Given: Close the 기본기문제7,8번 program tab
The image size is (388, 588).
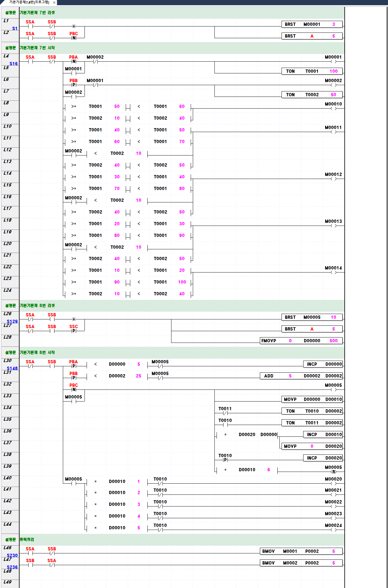Looking at the screenshot, I should 54,3.
